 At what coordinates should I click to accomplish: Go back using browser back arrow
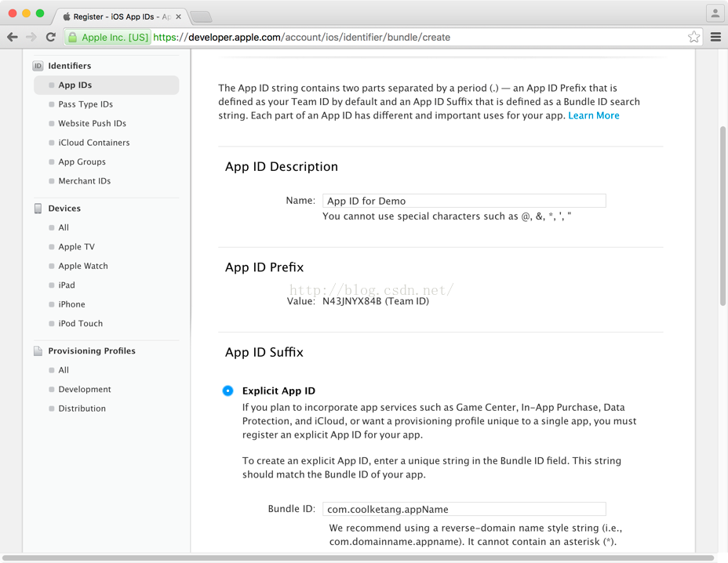(x=13, y=37)
